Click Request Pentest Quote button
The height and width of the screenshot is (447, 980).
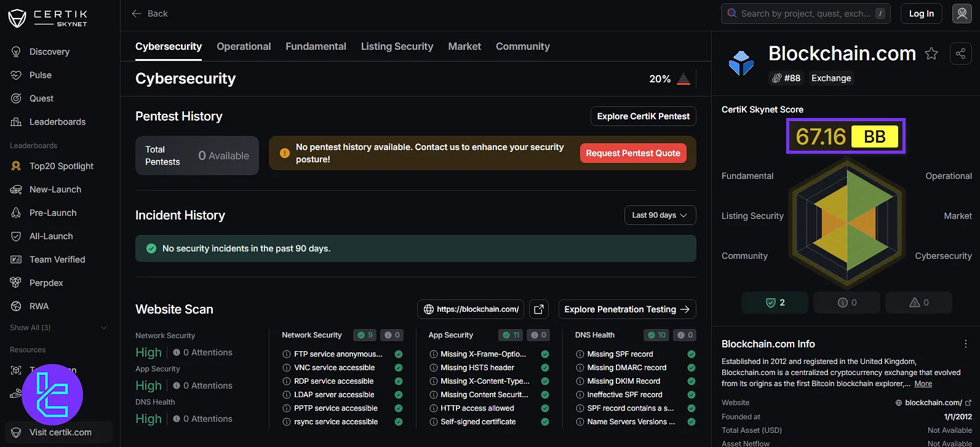pyautogui.click(x=632, y=153)
